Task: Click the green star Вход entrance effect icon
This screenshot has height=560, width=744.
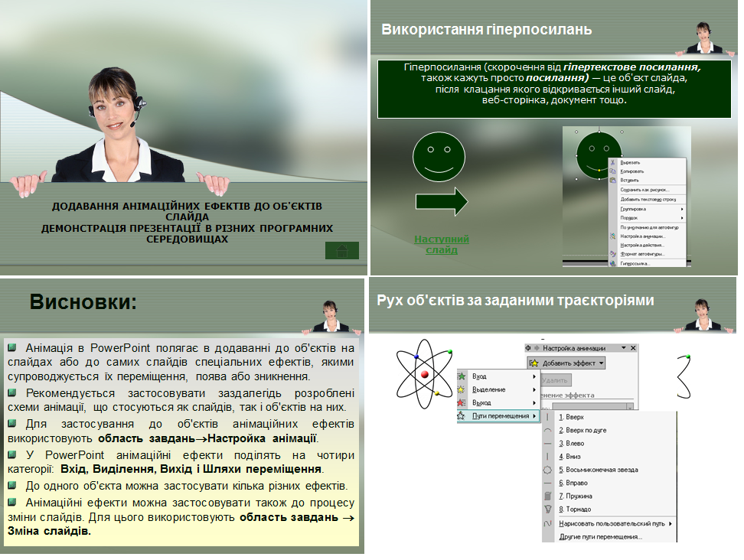Action: (x=461, y=376)
